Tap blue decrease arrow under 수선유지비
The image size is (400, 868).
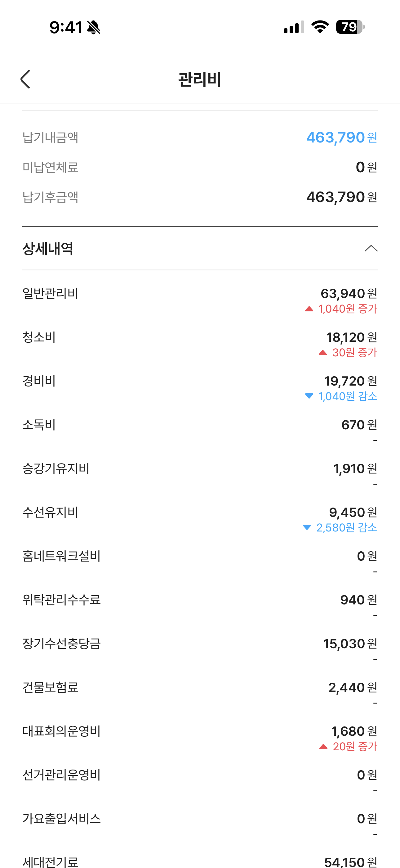point(307,527)
